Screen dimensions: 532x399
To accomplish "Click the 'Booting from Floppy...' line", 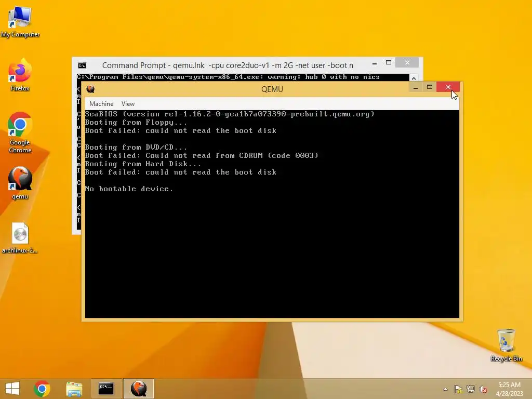I will pos(136,123).
